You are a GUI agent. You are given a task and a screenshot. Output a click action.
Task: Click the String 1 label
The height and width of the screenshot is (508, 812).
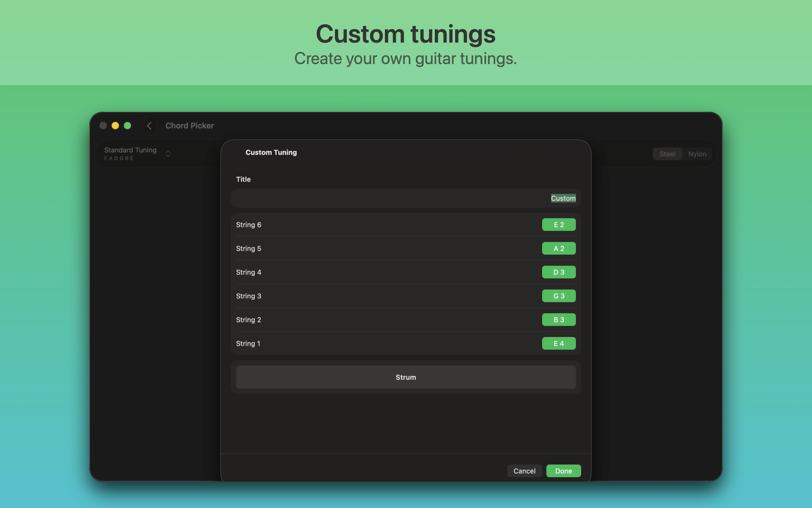[248, 343]
